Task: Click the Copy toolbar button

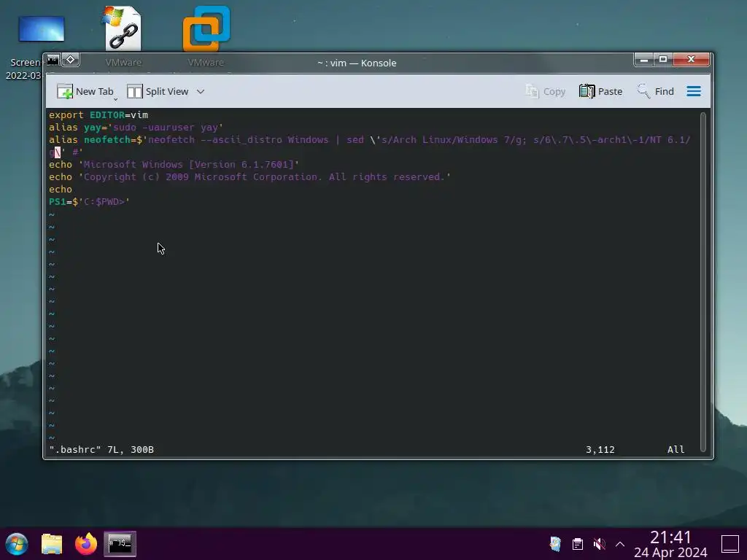Action: click(546, 91)
